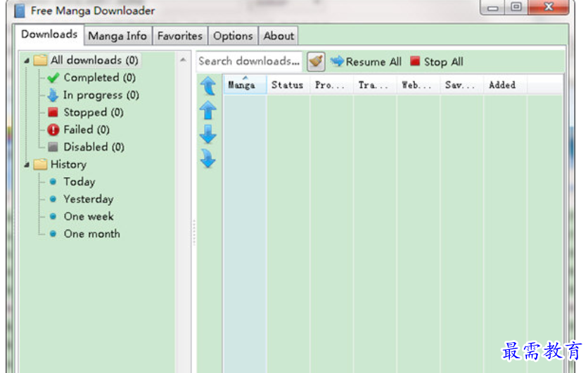Image resolution: width=588 pixels, height=373 pixels.
Task: Show One month history
Action: 92,234
